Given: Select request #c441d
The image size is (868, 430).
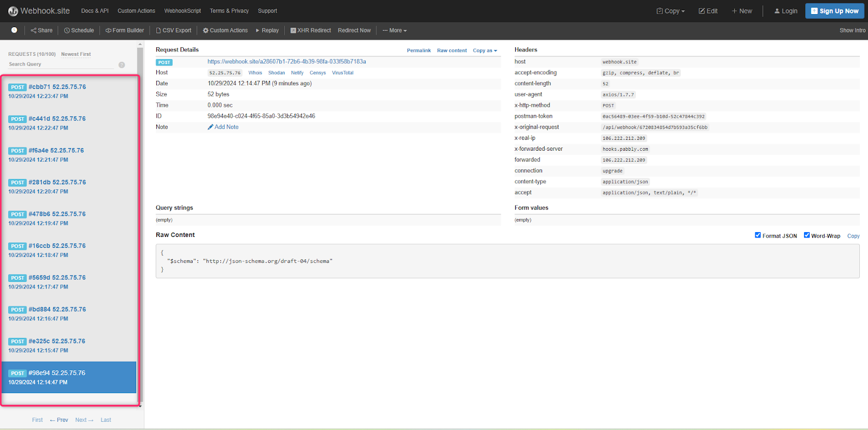Looking at the screenshot, I should pos(69,123).
